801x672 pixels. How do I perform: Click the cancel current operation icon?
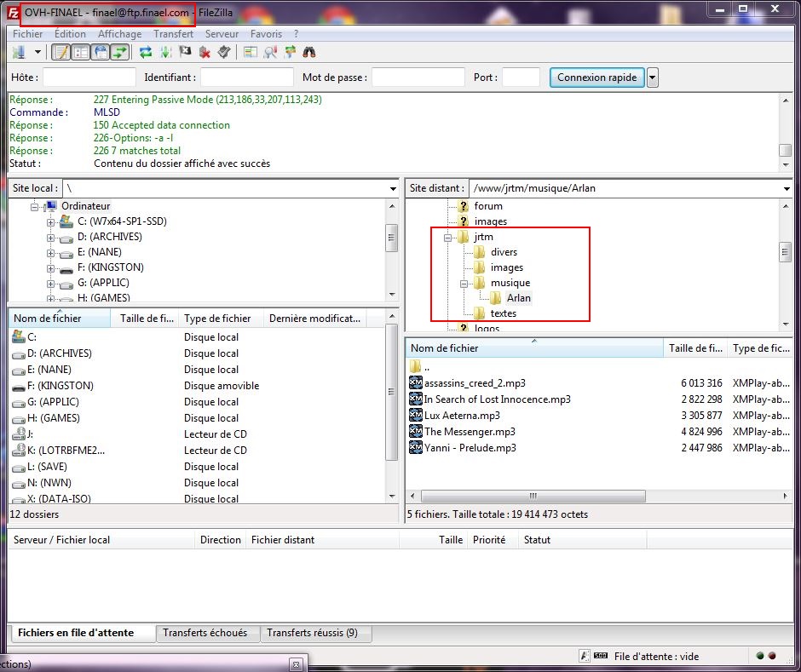[185, 52]
